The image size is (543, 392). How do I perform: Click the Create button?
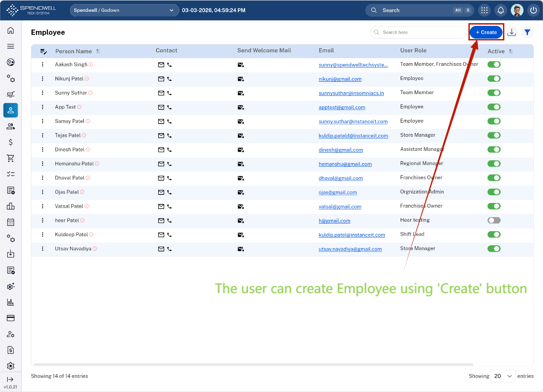coord(486,32)
